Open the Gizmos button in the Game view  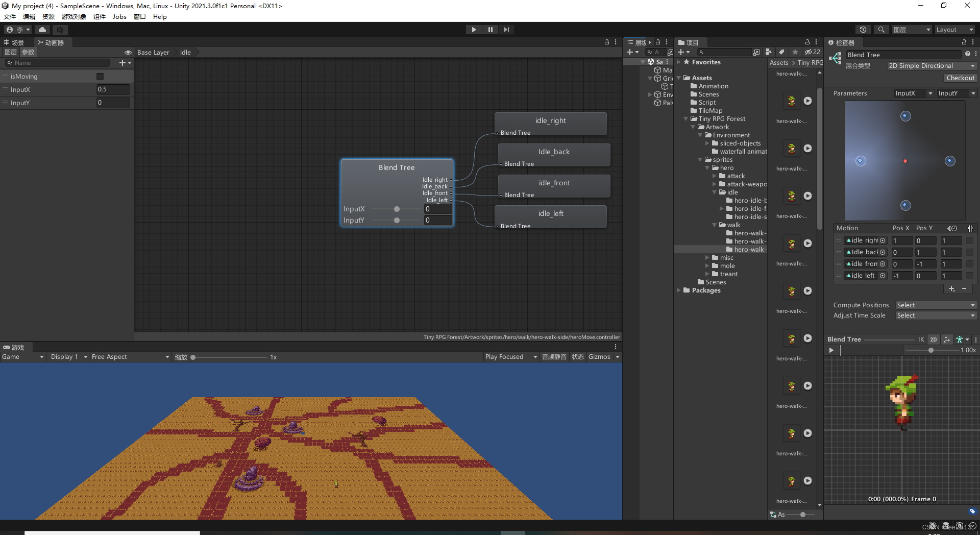click(x=599, y=357)
